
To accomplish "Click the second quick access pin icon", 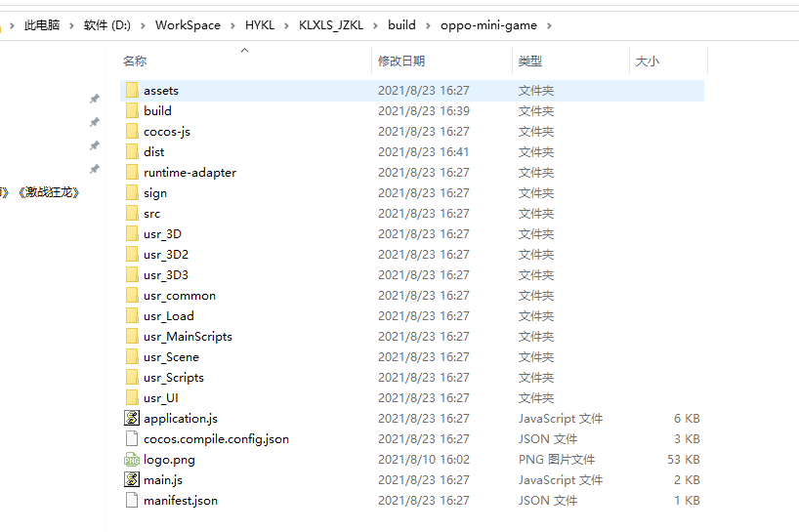I will click(x=95, y=122).
